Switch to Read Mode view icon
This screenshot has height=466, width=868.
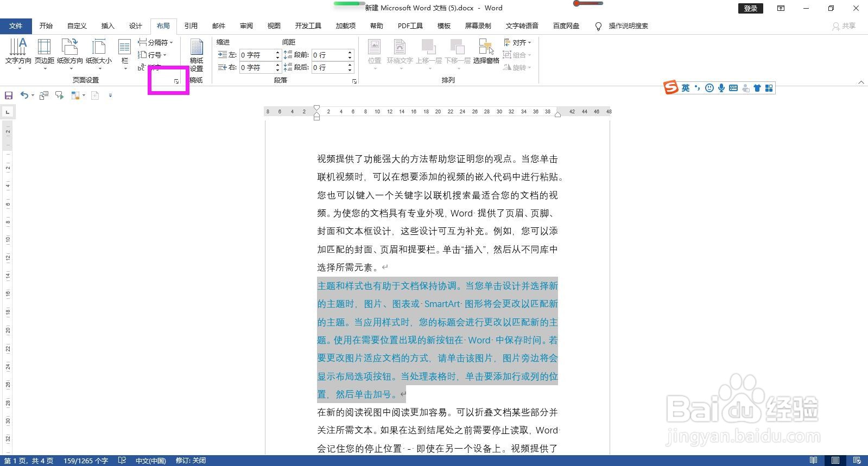(x=813, y=461)
